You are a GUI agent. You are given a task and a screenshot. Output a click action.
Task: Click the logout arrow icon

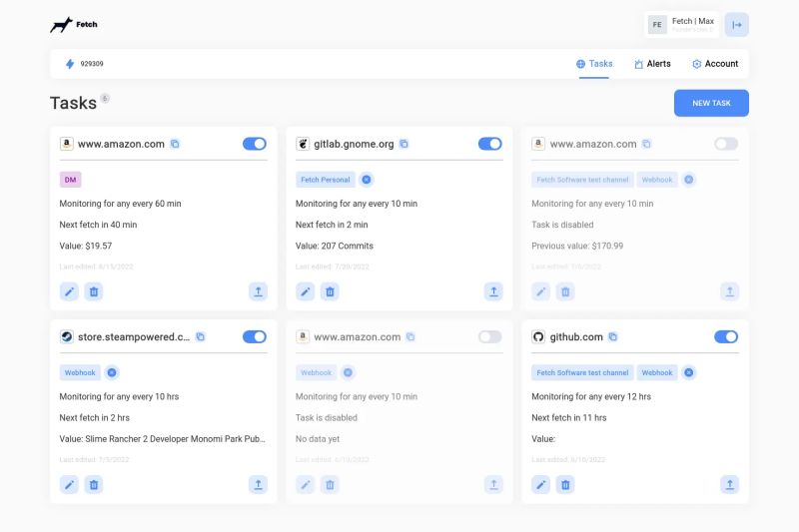tap(737, 24)
